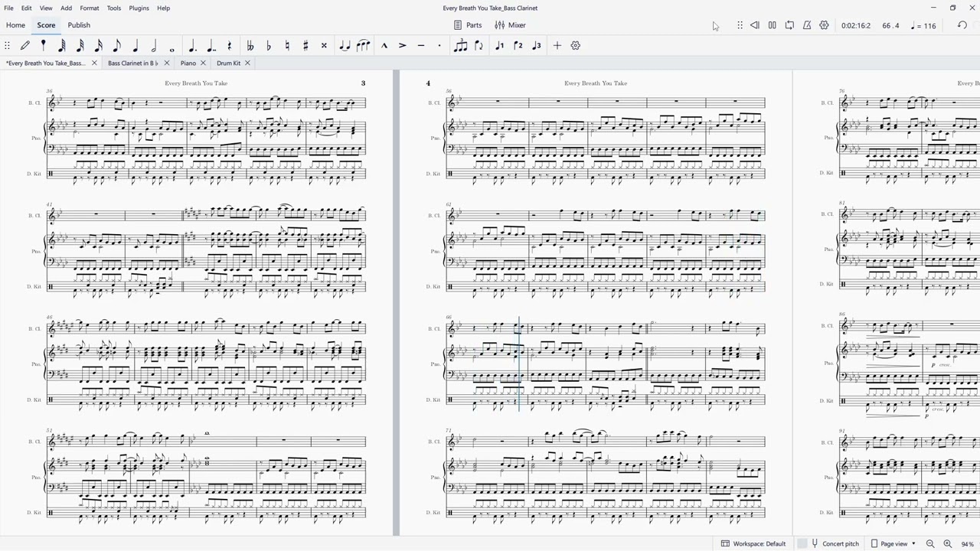Select voice 2
This screenshot has height=551, width=980.
[518, 46]
